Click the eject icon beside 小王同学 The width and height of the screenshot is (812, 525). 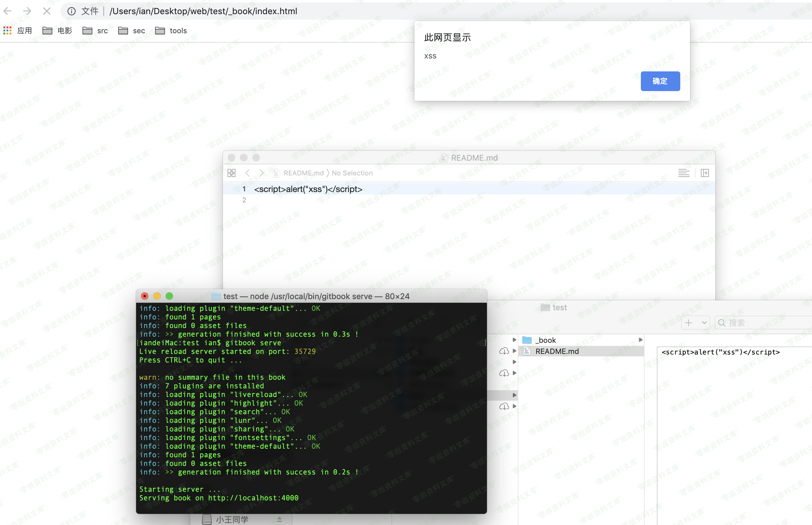coord(279,519)
